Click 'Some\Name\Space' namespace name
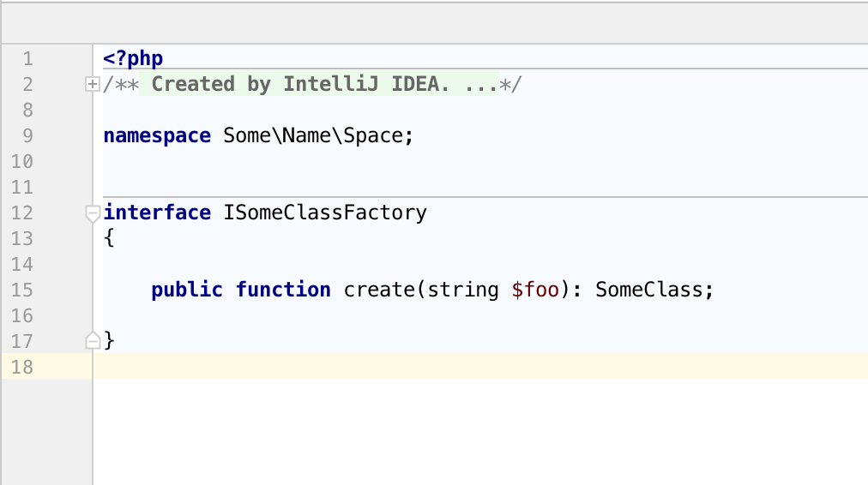Viewport: 868px width, 485px height. (x=313, y=135)
